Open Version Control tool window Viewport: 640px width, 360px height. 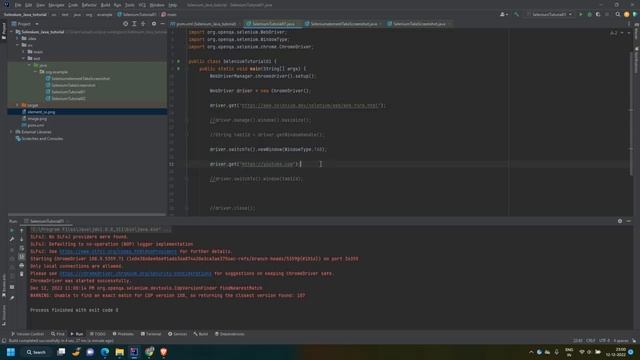pyautogui.click(x=27, y=334)
